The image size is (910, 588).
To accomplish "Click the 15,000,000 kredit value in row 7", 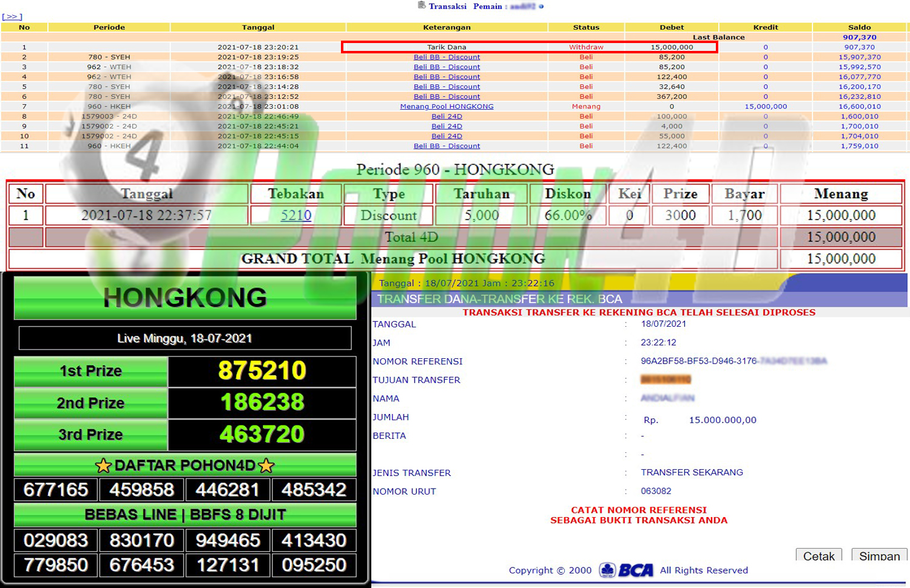I will click(766, 107).
